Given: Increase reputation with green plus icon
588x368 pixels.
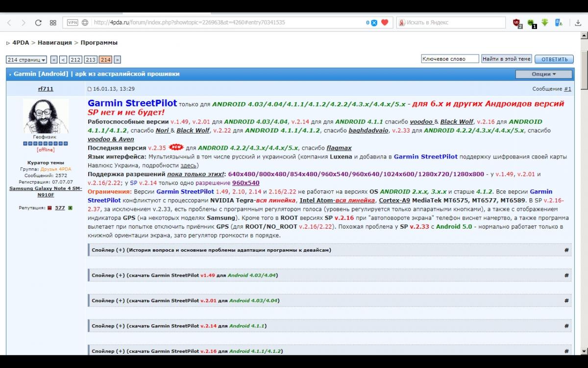Looking at the screenshot, I should coord(70,208).
